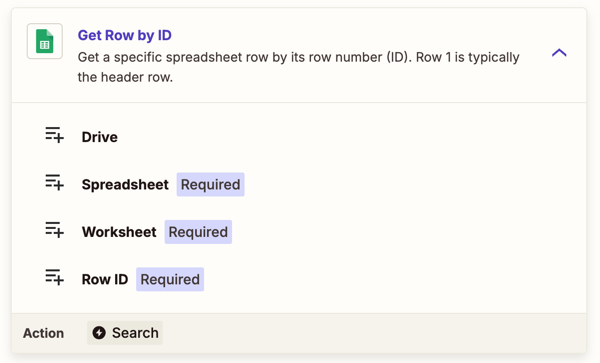Click the add-field icon beside Worksheet
Screen dimensions: 600x363
[54, 230]
